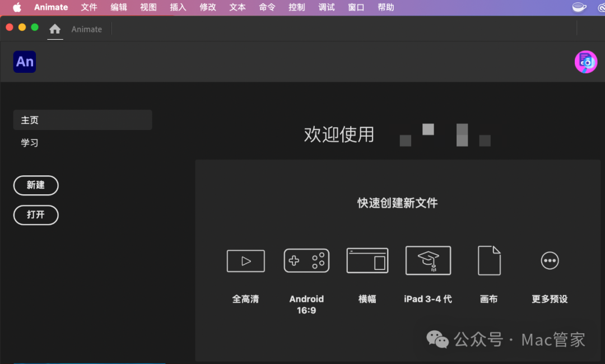605x364 pixels.
Task: Open more presets (更多预设) icon
Action: coord(550,260)
